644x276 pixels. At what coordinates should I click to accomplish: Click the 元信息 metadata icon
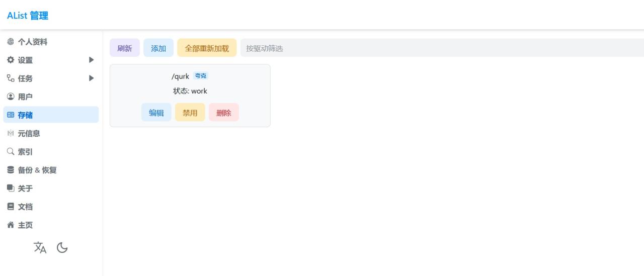coord(11,134)
